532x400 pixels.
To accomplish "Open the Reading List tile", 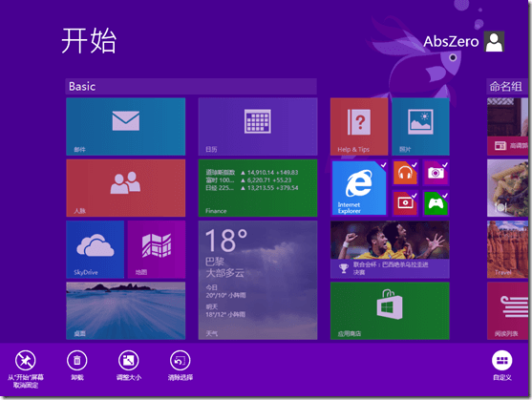I will (507, 311).
